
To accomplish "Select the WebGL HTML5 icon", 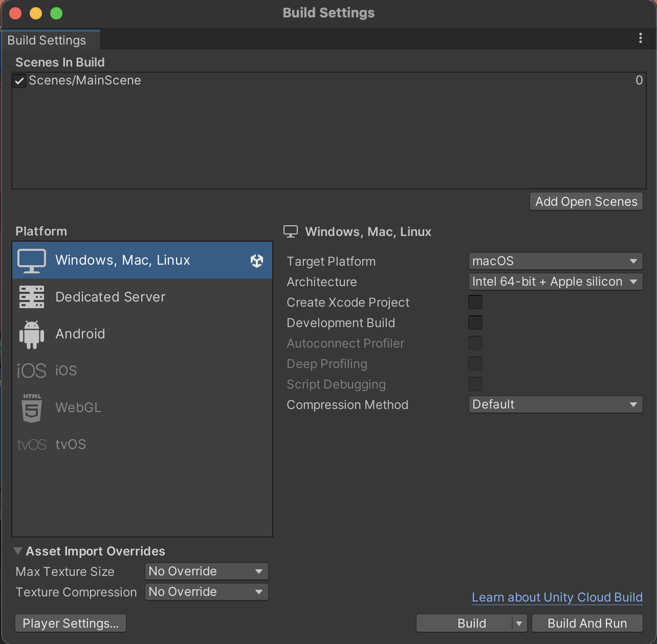I will pyautogui.click(x=32, y=407).
